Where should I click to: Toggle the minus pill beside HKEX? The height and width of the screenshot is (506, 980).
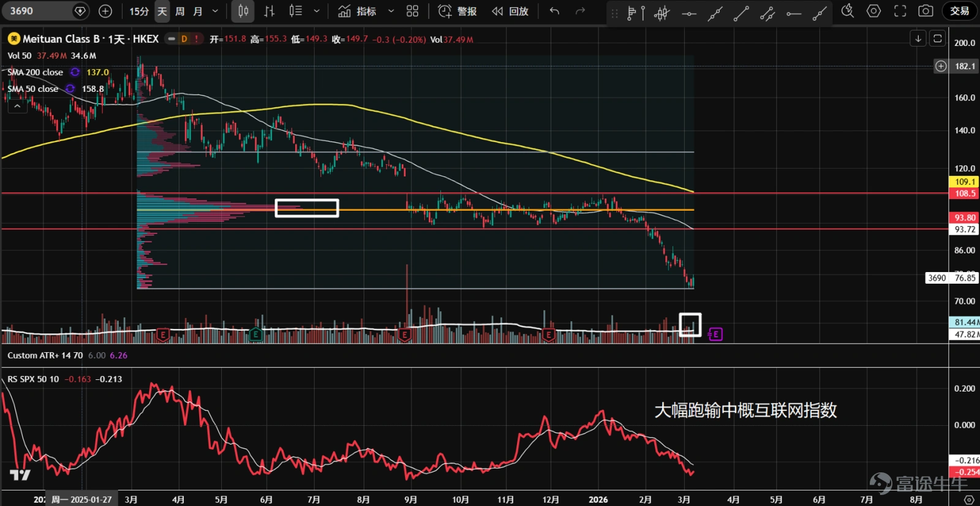click(171, 39)
